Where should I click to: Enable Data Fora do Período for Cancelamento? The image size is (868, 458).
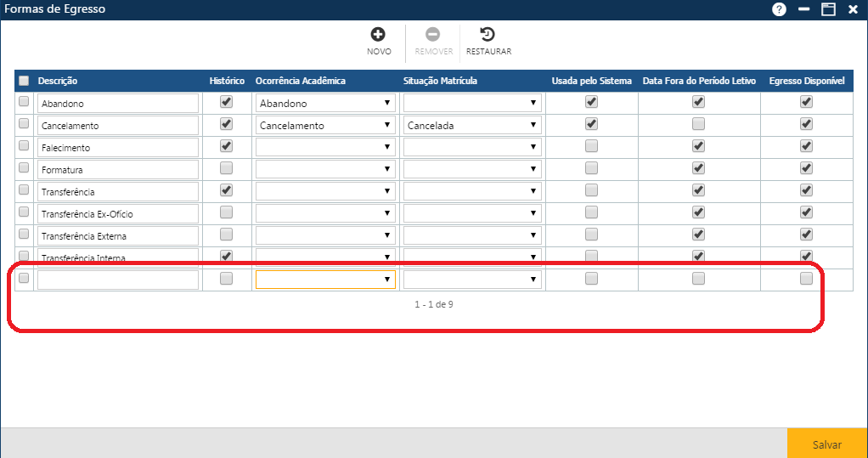coord(698,124)
